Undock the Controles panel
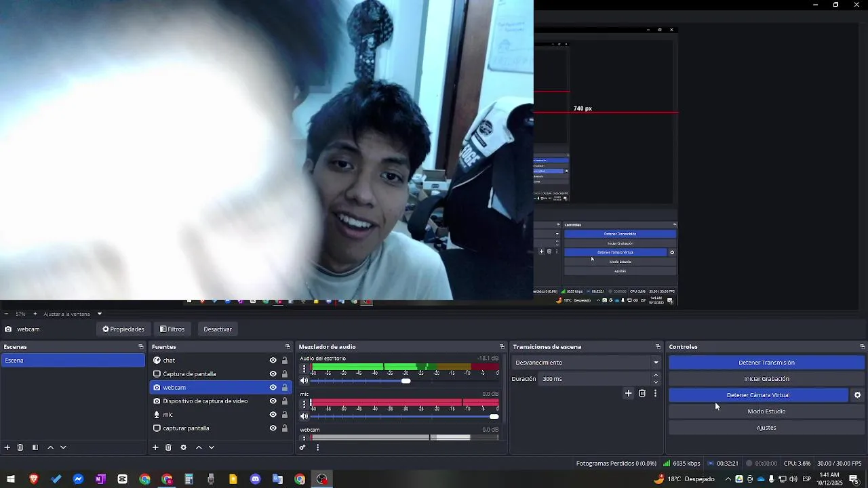 [x=862, y=347]
